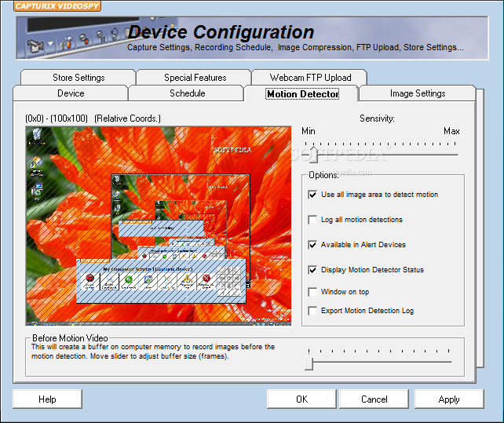Click the Help button

tap(47, 399)
